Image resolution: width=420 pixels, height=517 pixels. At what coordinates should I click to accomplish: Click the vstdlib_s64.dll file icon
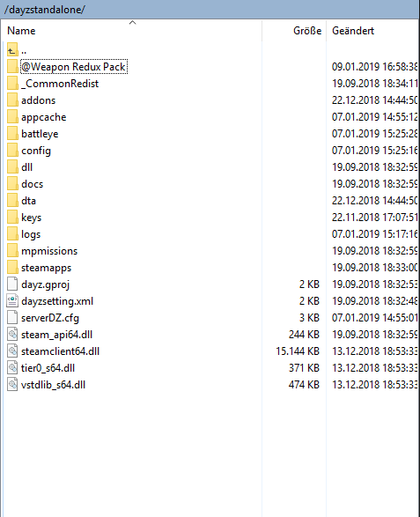(12, 385)
